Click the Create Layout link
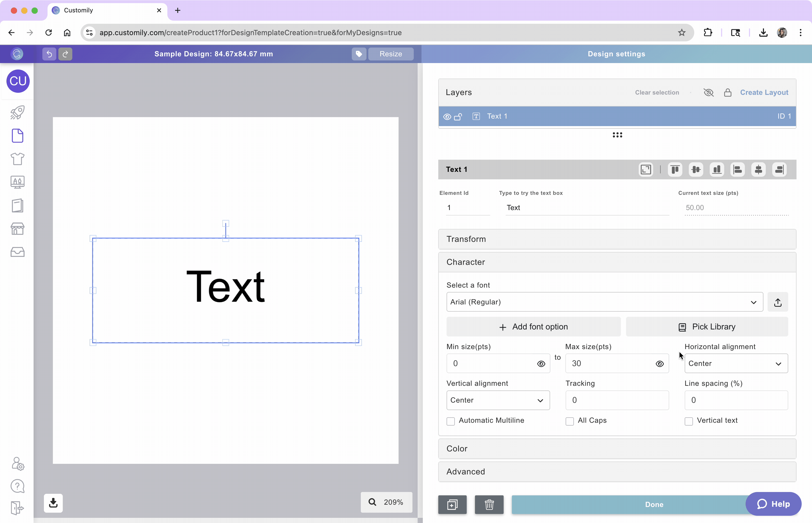Screen dimensions: 812x523 764,92
